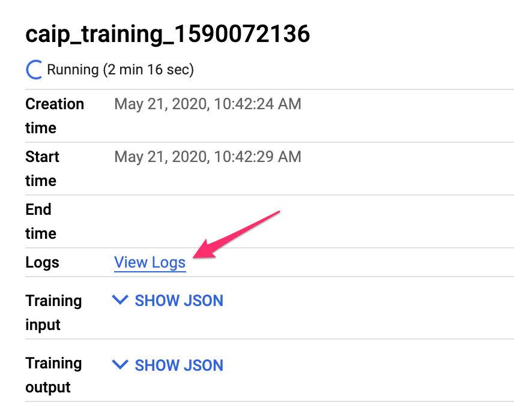Click the caip_training_1590072136 job title
514x420 pixels.
168,35
